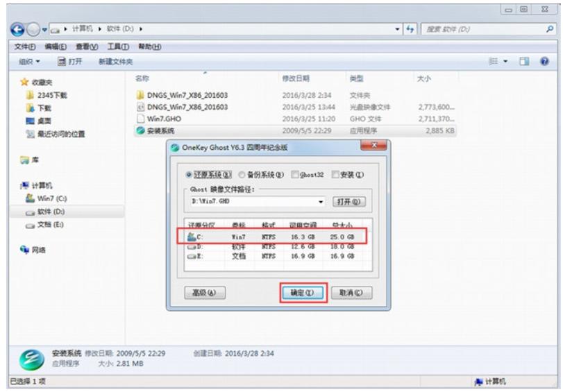Open the recent locations dropdown arrow
The height and width of the screenshot is (392, 563).
point(44,29)
